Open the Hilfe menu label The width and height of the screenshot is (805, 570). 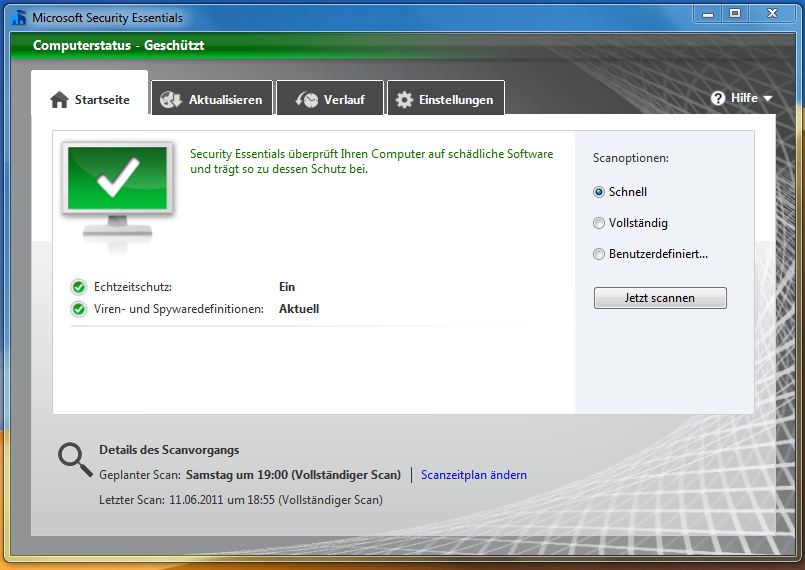tap(744, 98)
